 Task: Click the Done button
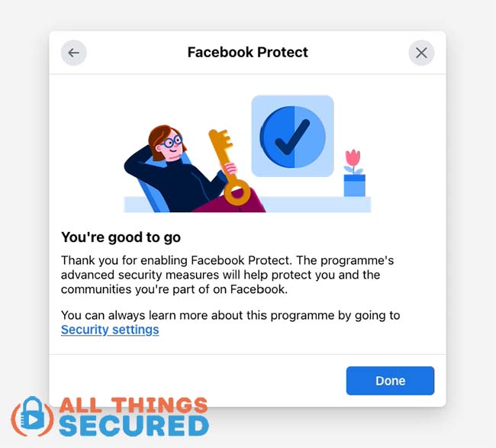coord(390,381)
